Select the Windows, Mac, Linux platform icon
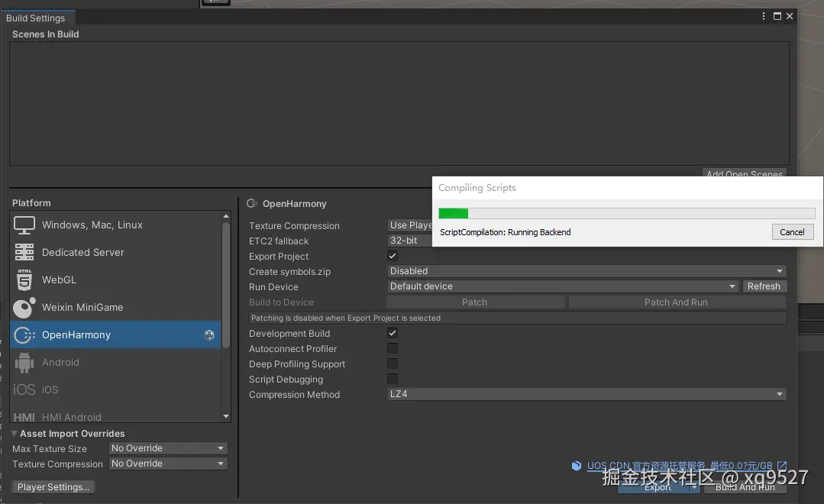Viewport: 824px width, 504px height. (x=24, y=225)
